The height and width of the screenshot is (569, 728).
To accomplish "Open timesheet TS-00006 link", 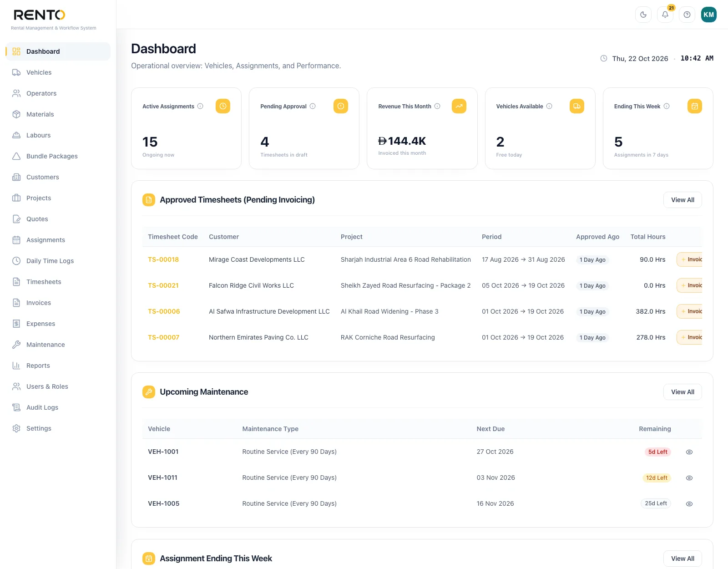I will tap(164, 311).
